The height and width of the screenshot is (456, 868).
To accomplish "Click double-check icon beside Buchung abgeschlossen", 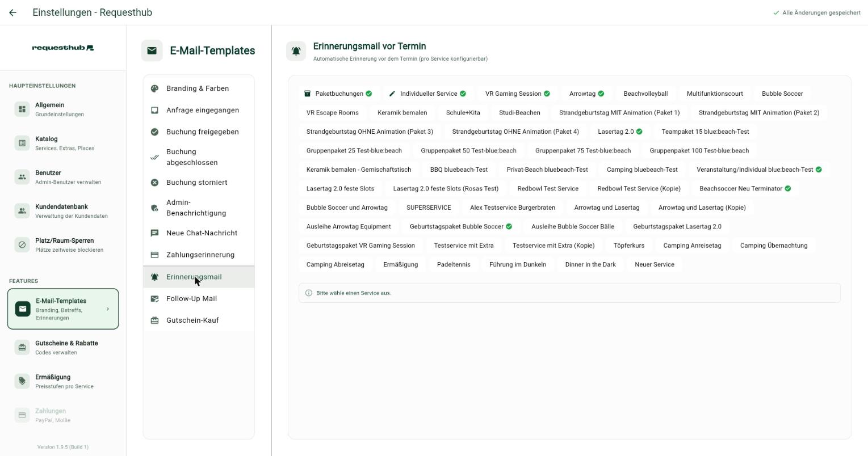I will 154,157.
